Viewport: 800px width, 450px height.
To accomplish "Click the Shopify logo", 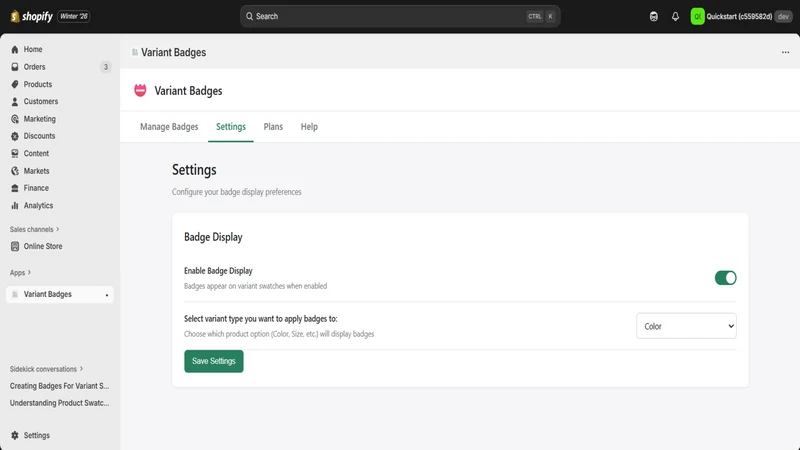I will click(32, 16).
